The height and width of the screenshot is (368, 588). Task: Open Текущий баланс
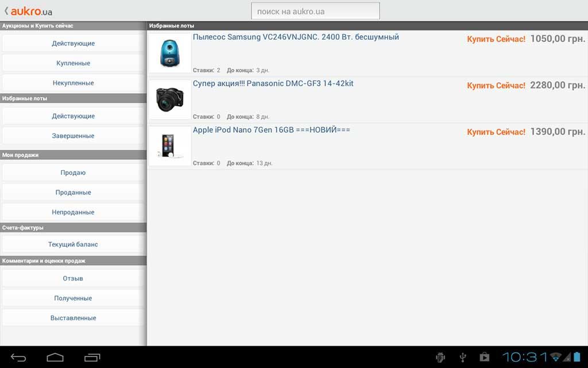click(x=73, y=244)
